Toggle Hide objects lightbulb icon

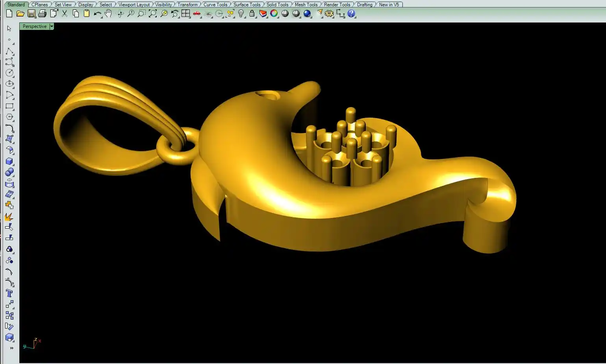(x=241, y=14)
